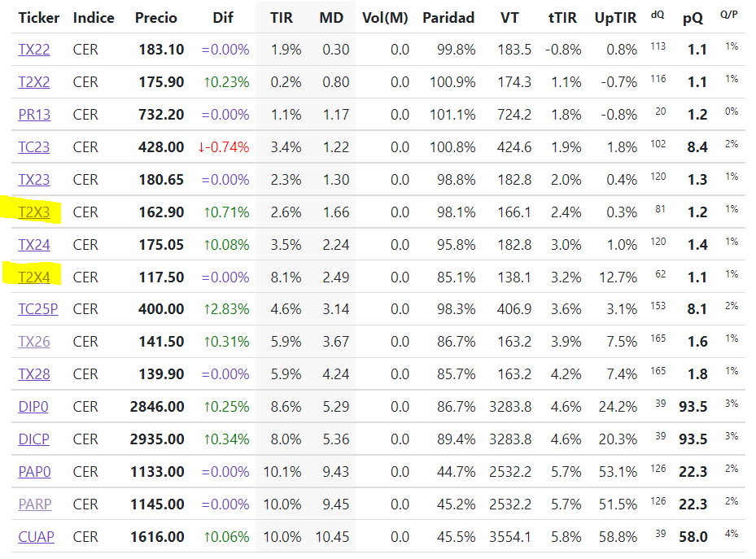Click the Precio column header

tap(155, 18)
